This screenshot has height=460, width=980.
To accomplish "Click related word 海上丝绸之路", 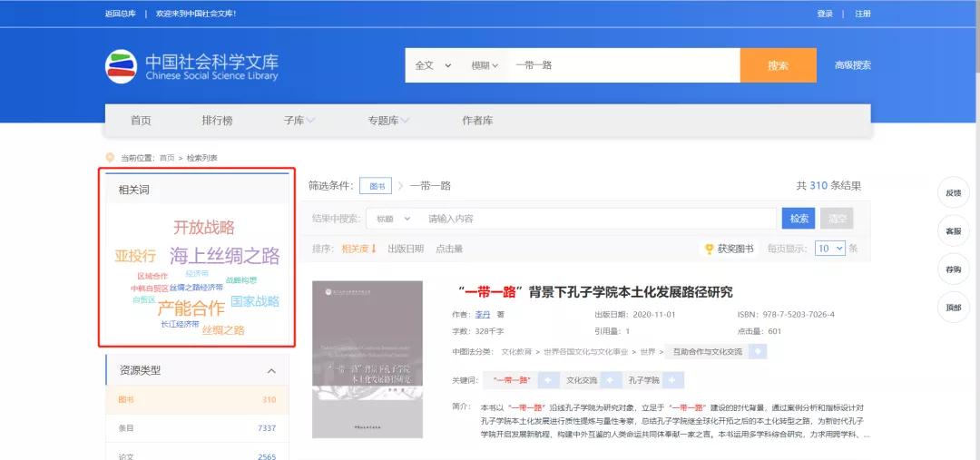I will coord(224,256).
